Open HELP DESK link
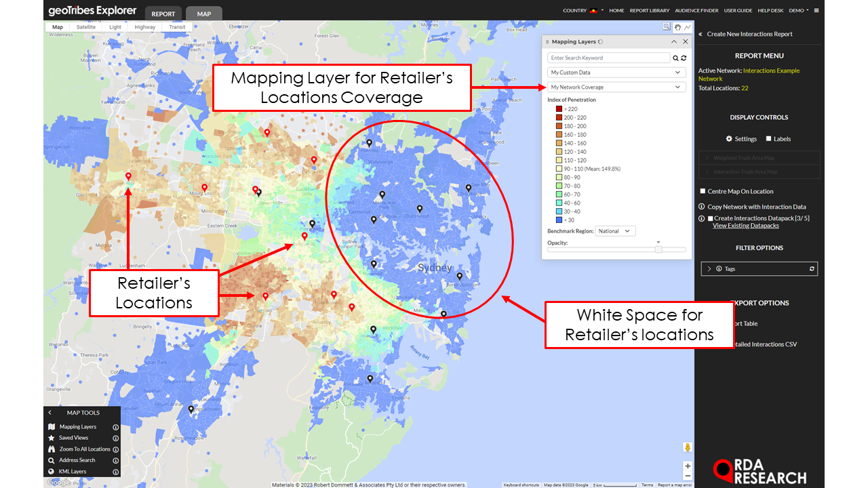Image resolution: width=868 pixels, height=488 pixels. (x=771, y=11)
